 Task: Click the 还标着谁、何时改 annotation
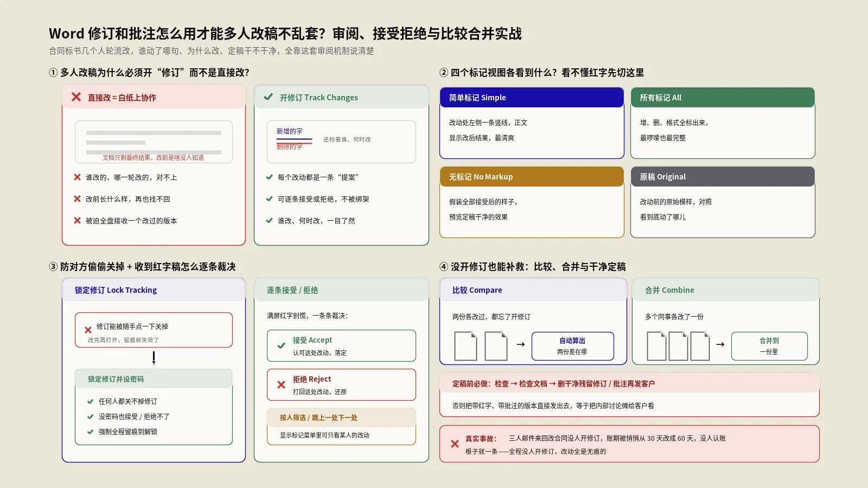[347, 139]
